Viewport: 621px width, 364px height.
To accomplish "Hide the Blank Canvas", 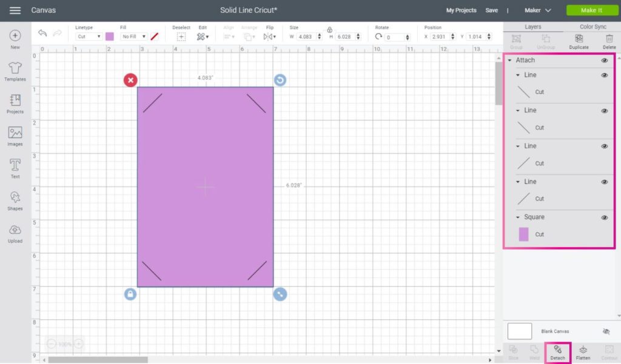I will (x=606, y=331).
